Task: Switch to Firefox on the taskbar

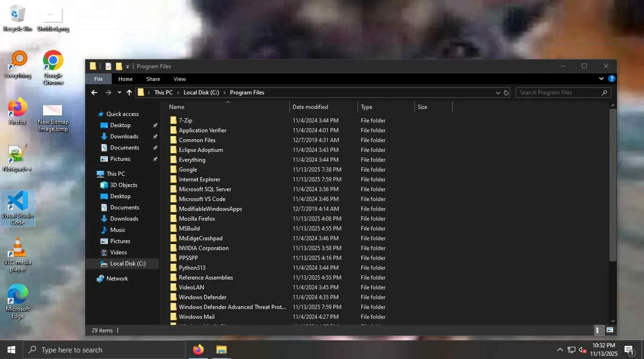Action: coord(198,350)
